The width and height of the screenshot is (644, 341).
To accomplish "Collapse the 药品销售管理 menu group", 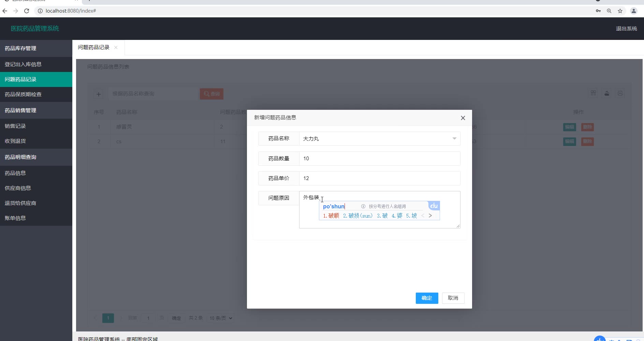I will [x=36, y=110].
